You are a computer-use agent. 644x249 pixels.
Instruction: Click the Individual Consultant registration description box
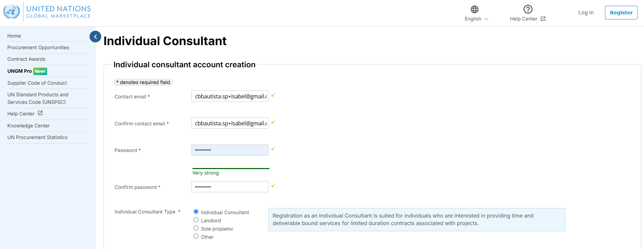pos(417,220)
